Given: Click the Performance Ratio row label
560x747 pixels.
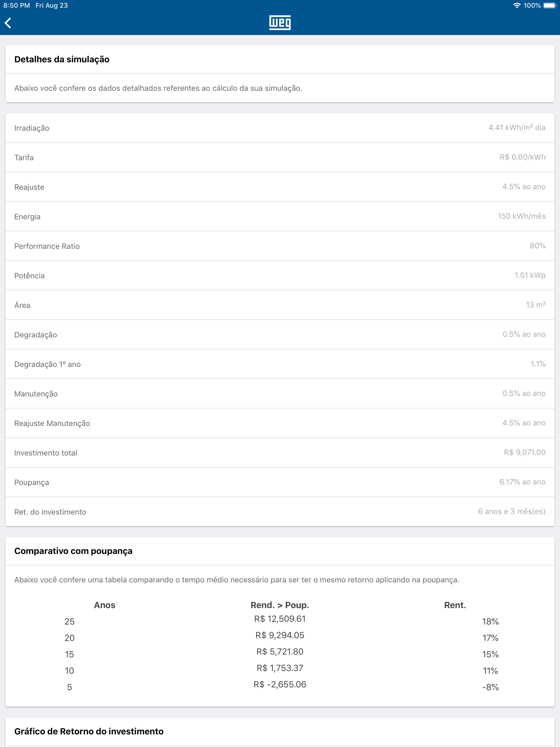Looking at the screenshot, I should click(x=47, y=246).
